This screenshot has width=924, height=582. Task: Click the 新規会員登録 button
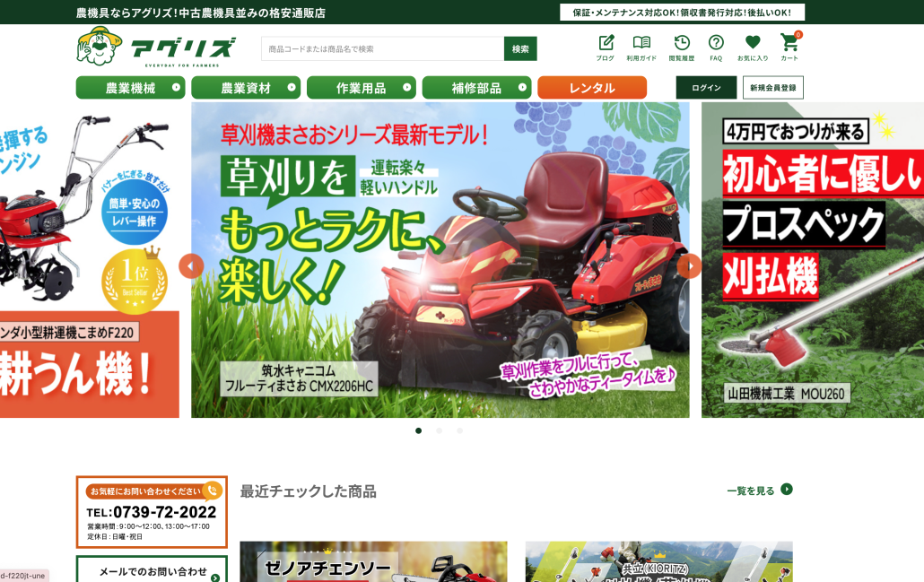(x=773, y=88)
